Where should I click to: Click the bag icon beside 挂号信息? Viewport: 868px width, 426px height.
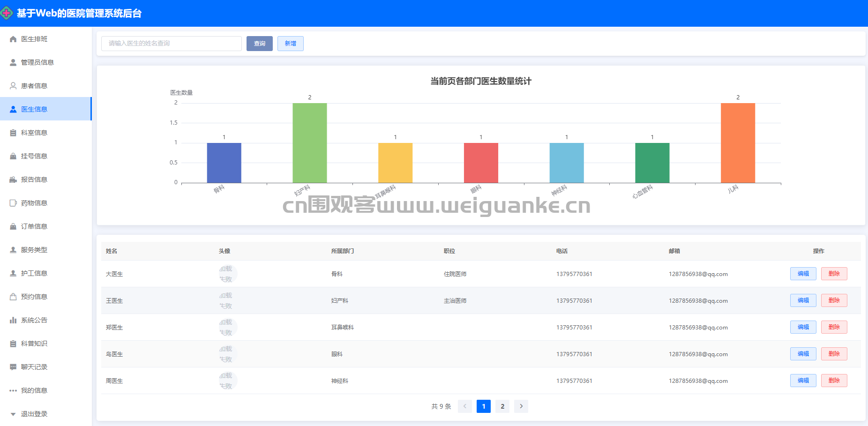[x=13, y=156]
